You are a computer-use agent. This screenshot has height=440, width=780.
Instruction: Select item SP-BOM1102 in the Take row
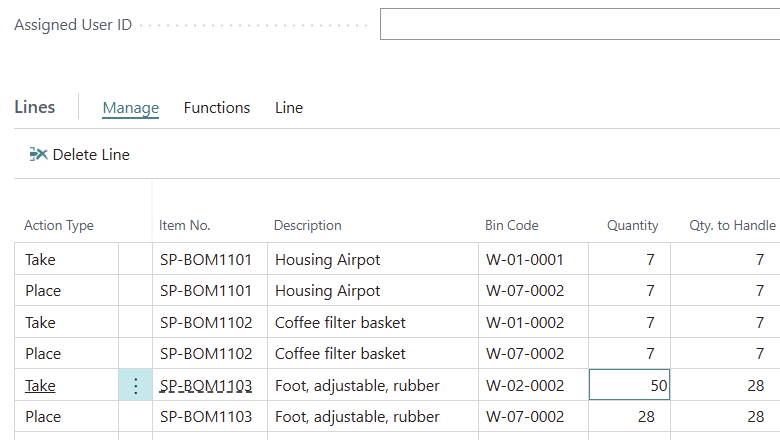click(x=206, y=323)
